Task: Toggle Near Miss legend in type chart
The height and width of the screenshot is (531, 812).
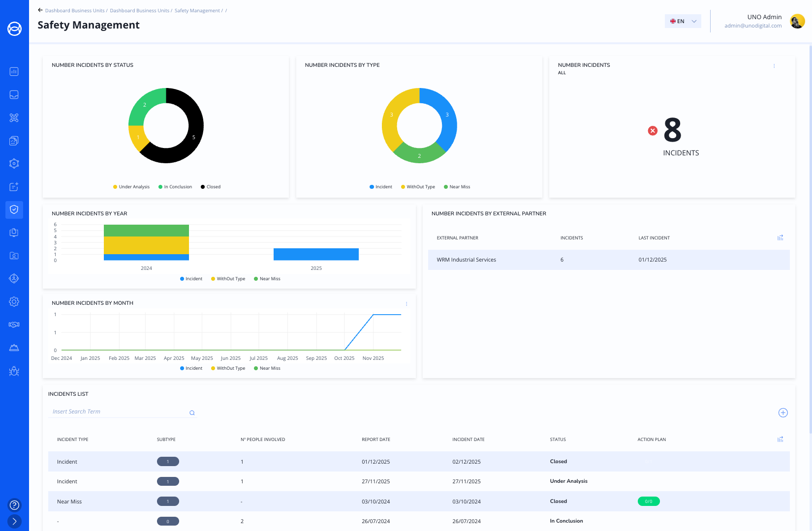Action: click(x=457, y=187)
